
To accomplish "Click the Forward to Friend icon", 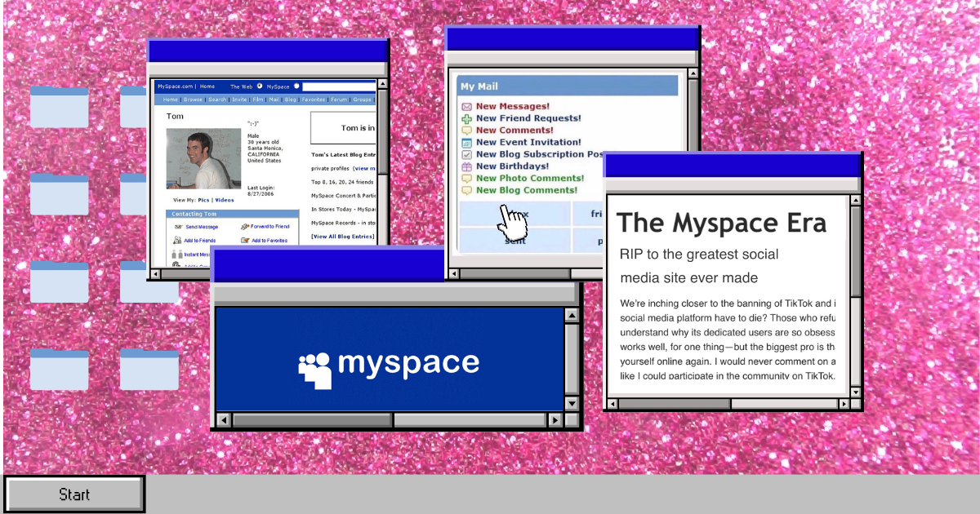I will coord(245,227).
